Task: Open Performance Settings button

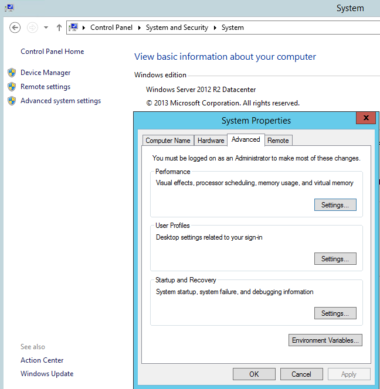Action: click(335, 205)
